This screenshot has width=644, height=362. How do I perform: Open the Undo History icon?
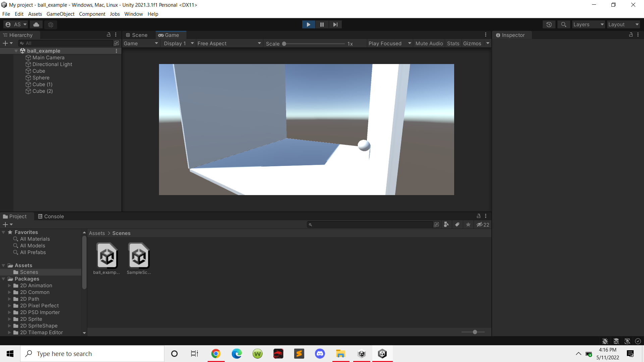549,24
